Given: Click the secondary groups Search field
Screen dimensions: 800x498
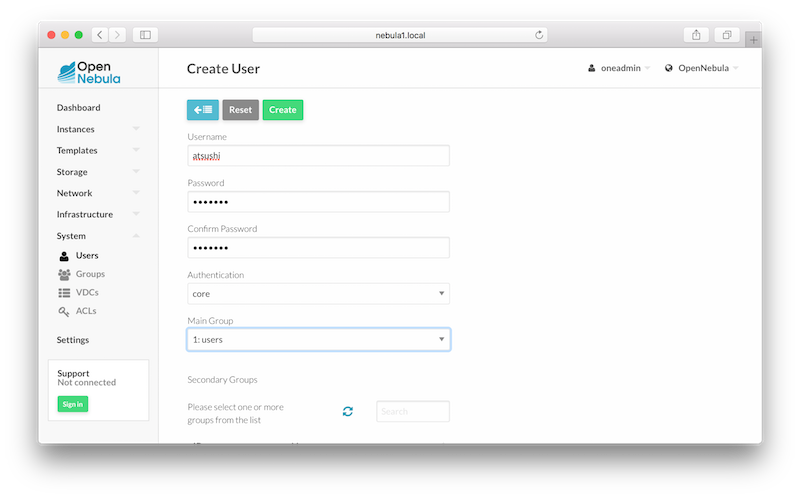Looking at the screenshot, I should coord(412,411).
